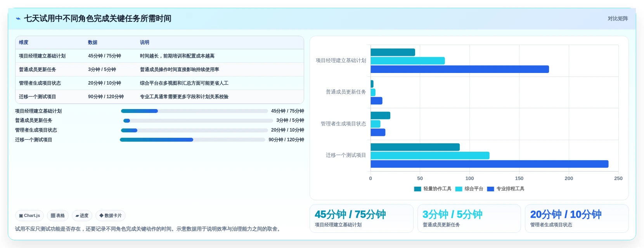Viewport: 644px width, 248px height.
Task: Select the 进度 tag chip
Action: pyautogui.click(x=82, y=215)
